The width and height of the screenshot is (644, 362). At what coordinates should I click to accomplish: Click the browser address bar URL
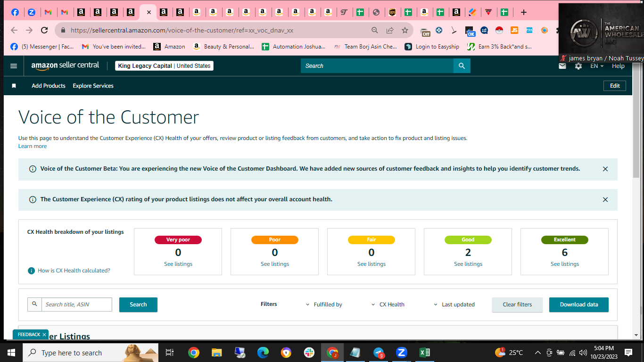[182, 30]
